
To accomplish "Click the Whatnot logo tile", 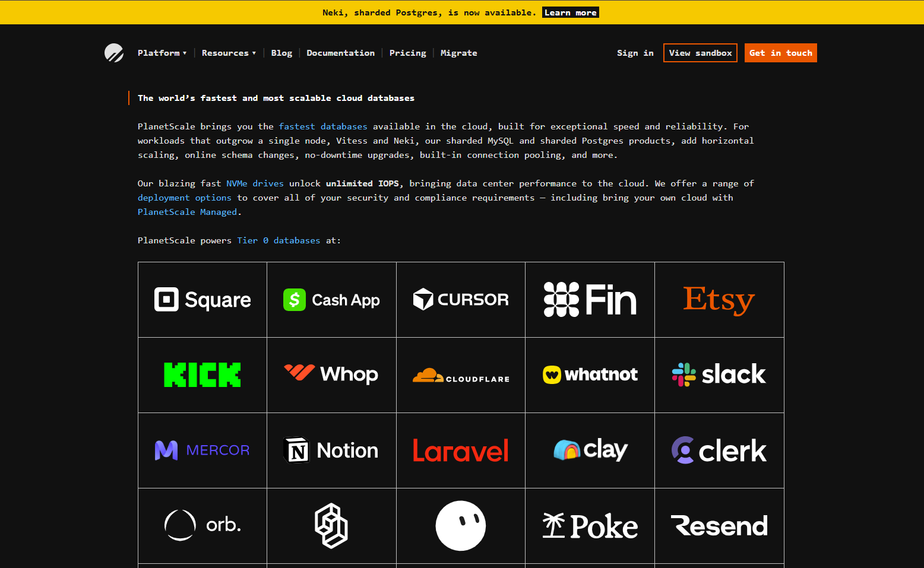I will 590,375.
